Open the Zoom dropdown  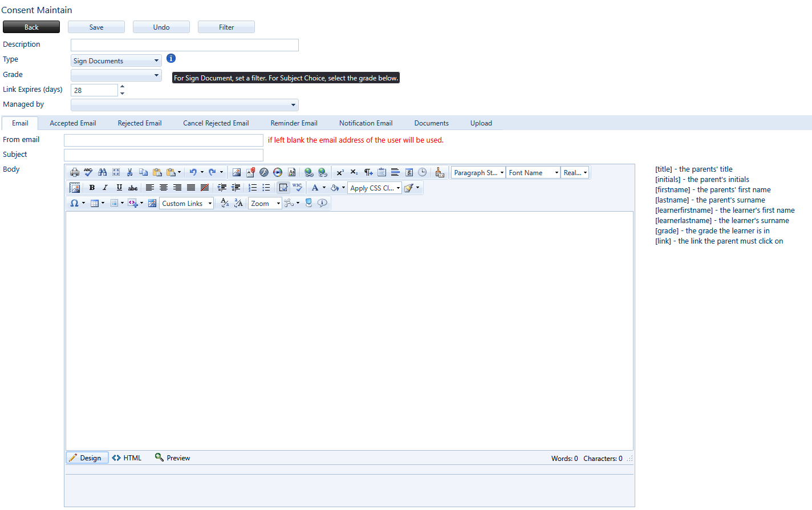tap(265, 203)
